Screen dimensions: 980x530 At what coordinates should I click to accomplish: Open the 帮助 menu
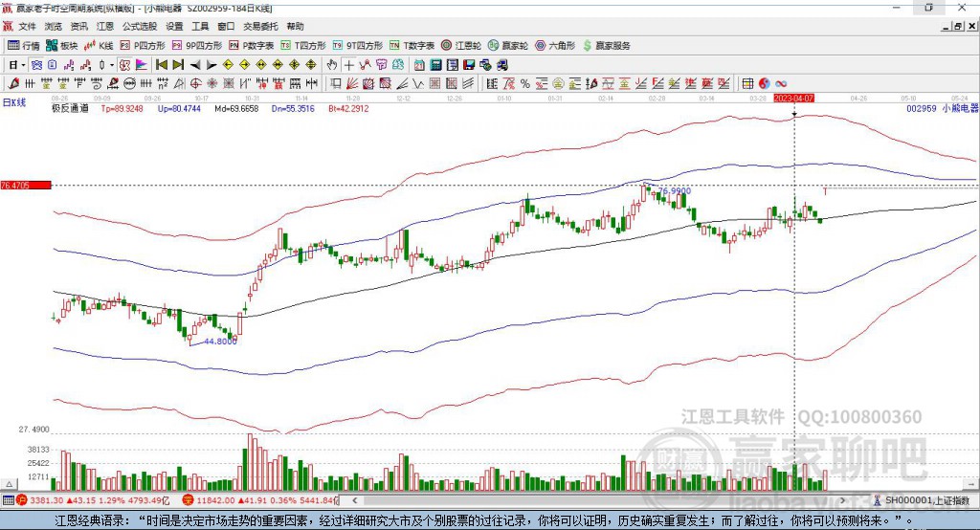coord(295,26)
